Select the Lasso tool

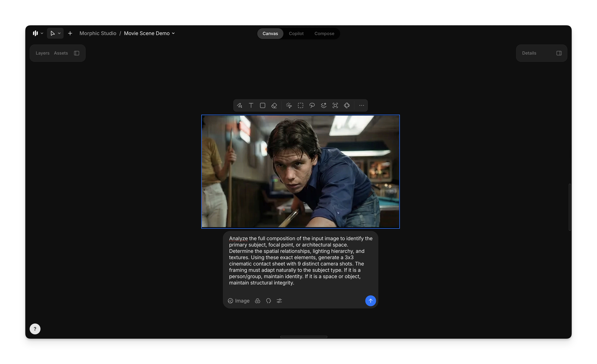(312, 105)
